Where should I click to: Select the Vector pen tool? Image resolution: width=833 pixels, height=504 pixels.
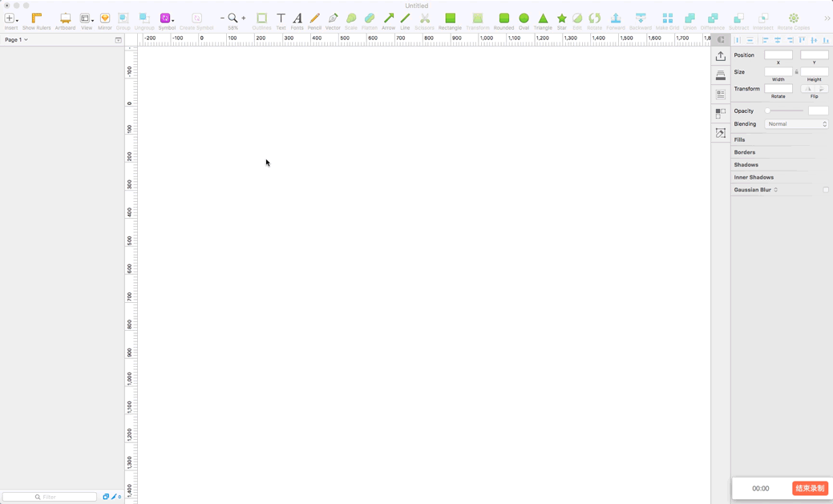[333, 18]
